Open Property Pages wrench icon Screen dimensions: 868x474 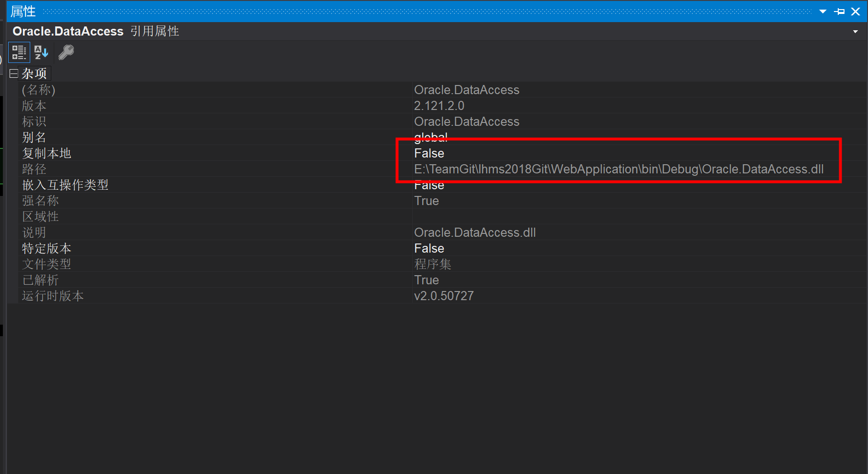coord(66,52)
